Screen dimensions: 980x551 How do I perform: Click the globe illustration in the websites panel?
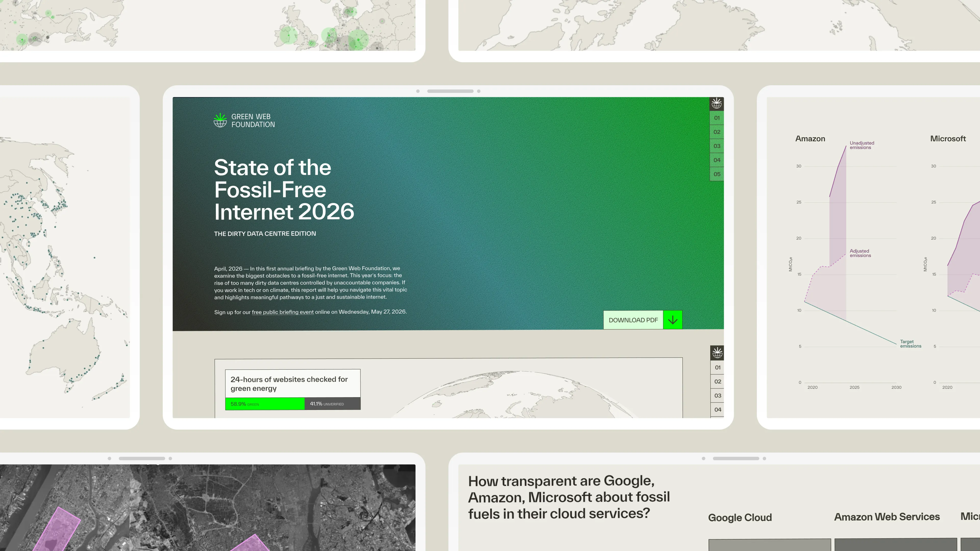pos(513,395)
